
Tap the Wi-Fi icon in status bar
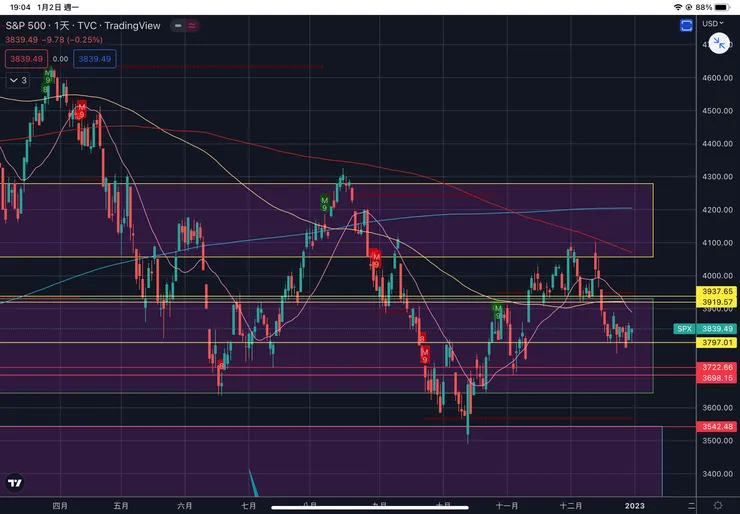pyautogui.click(x=678, y=7)
